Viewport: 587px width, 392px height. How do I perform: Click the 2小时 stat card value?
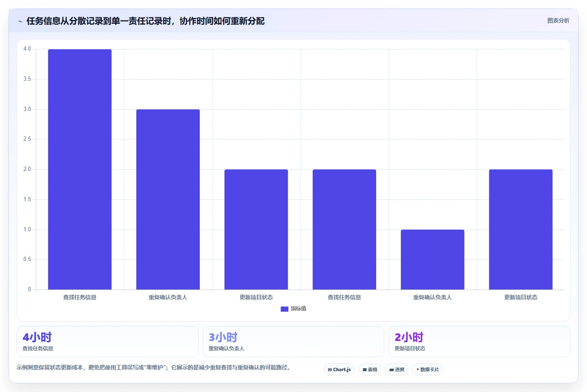click(x=409, y=337)
